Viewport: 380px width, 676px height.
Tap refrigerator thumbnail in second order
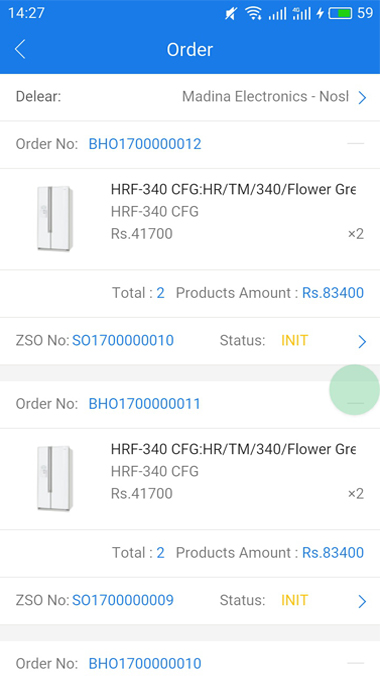coord(55,478)
